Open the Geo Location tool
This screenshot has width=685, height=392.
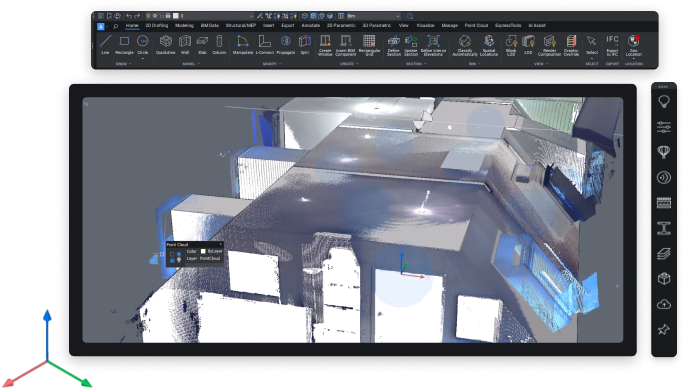point(633,45)
